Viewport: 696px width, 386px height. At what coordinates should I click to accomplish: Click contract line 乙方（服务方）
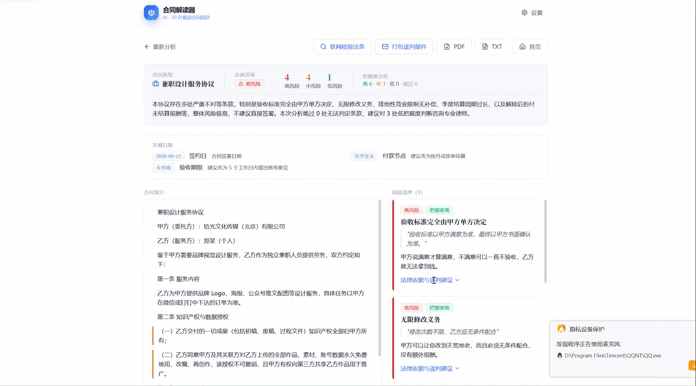[196, 241]
